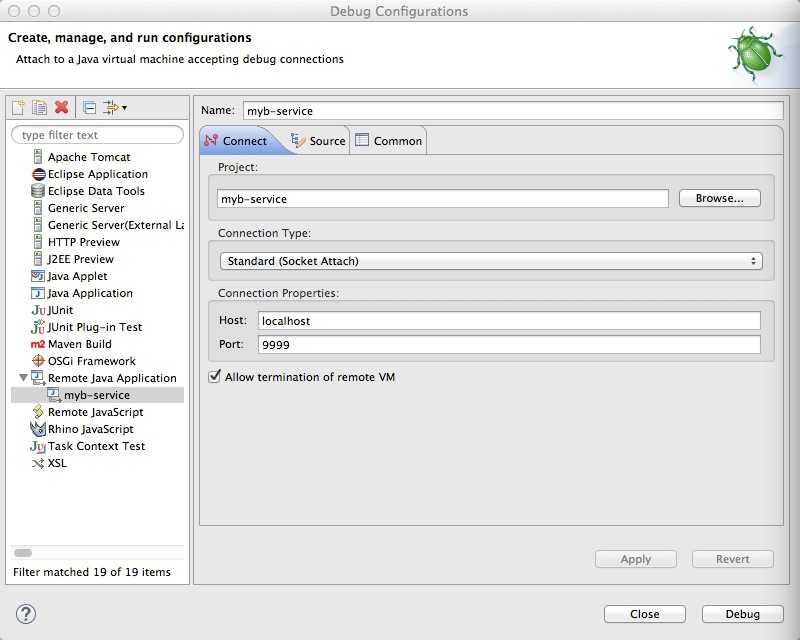
Task: Select the Eclipse Data Tools icon
Action: (x=38, y=191)
